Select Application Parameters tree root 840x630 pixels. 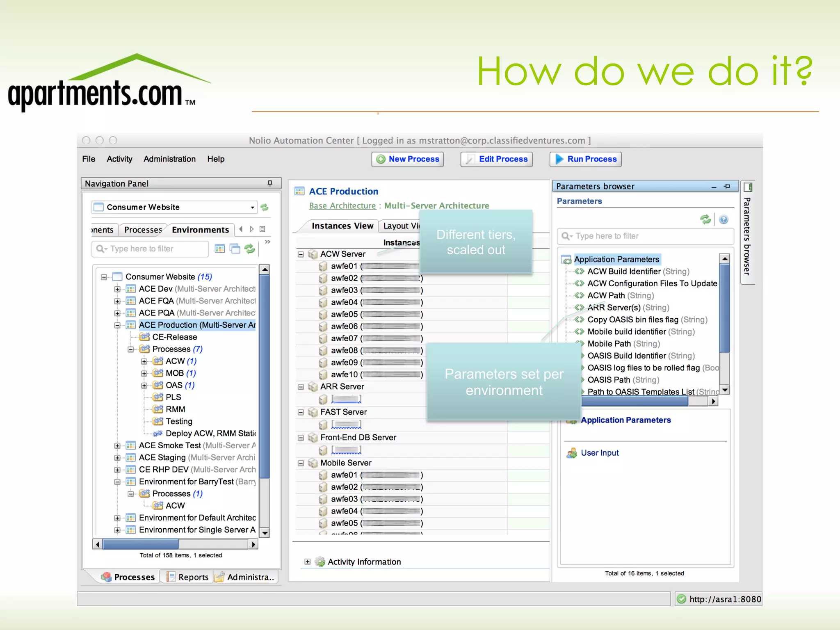[616, 260]
